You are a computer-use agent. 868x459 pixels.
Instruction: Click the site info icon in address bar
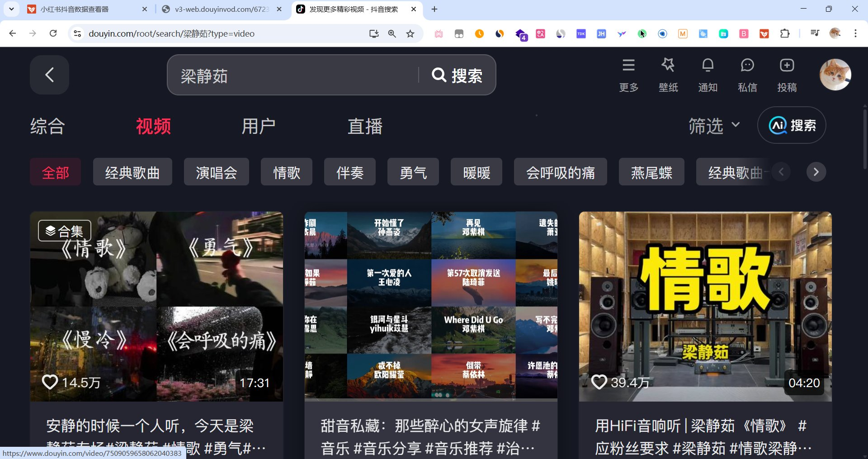[77, 33]
